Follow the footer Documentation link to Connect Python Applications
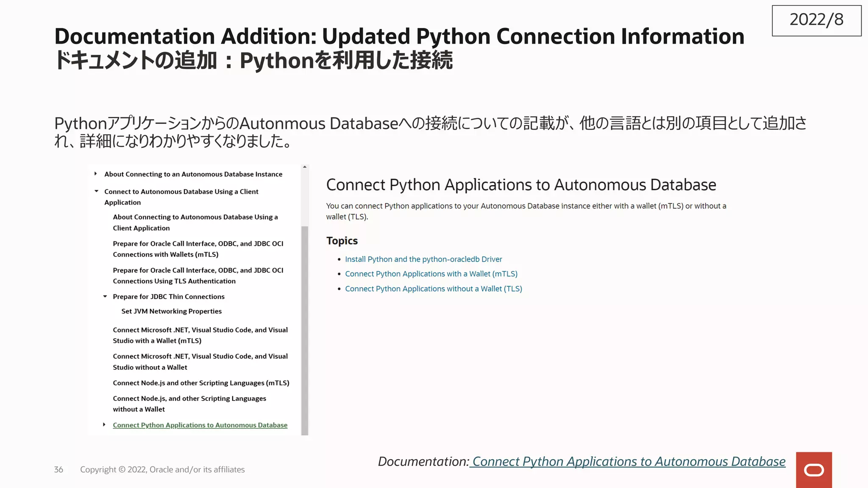The width and height of the screenshot is (868, 488). tap(629, 461)
